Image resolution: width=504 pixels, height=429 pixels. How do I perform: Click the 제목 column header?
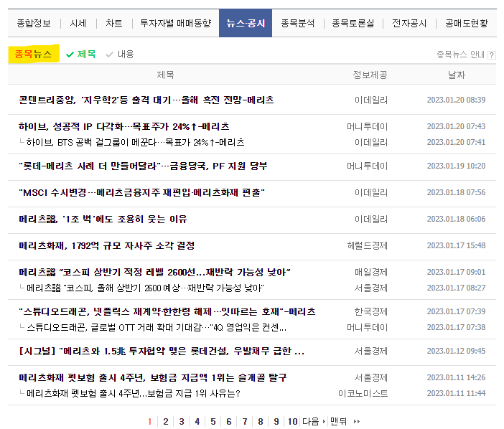pos(165,75)
